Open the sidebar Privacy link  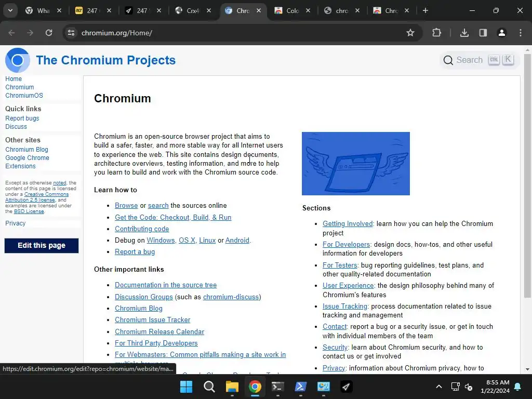pos(15,223)
